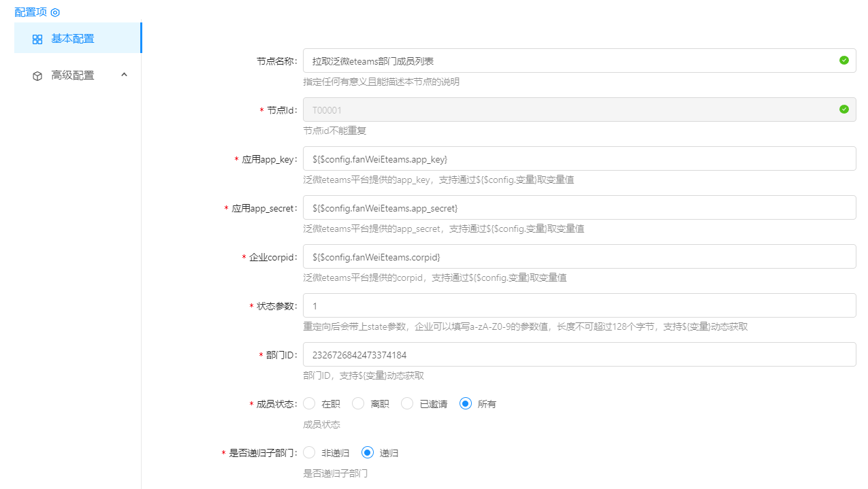This screenshot has width=868, height=489.
Task: Open the 基本配置 menu item
Action: (x=72, y=39)
